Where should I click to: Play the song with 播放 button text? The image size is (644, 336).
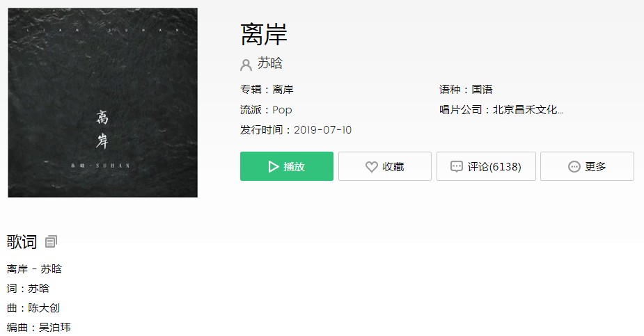tap(294, 166)
